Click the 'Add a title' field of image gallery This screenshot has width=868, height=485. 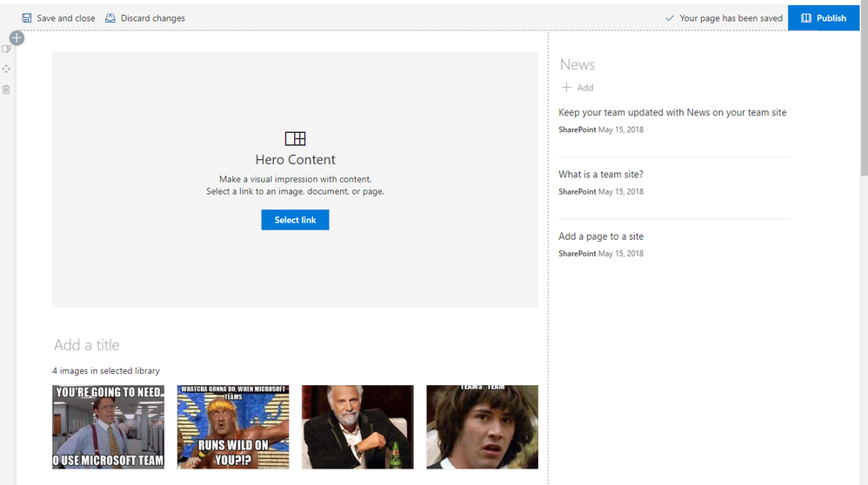pyautogui.click(x=87, y=345)
